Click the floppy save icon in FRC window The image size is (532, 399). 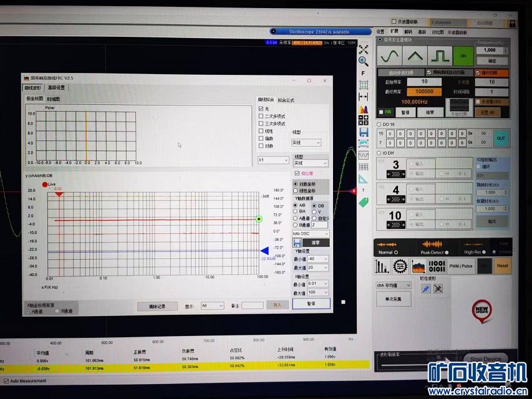pos(297,243)
